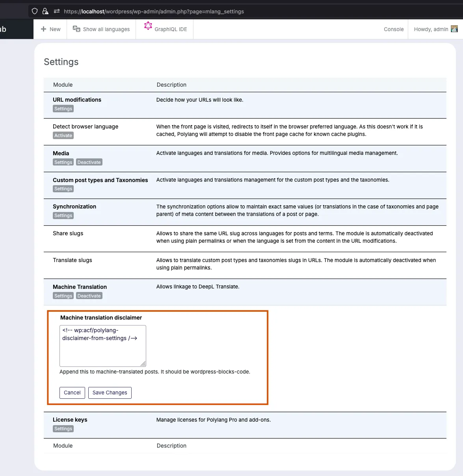Click the padlock site security icon
463x476 pixels.
45,11
